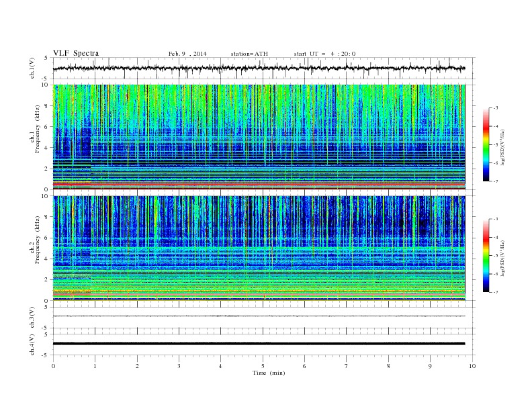
Task: Click the "4" kHz tick of ch.2 spectrogram
Action: coord(47,259)
